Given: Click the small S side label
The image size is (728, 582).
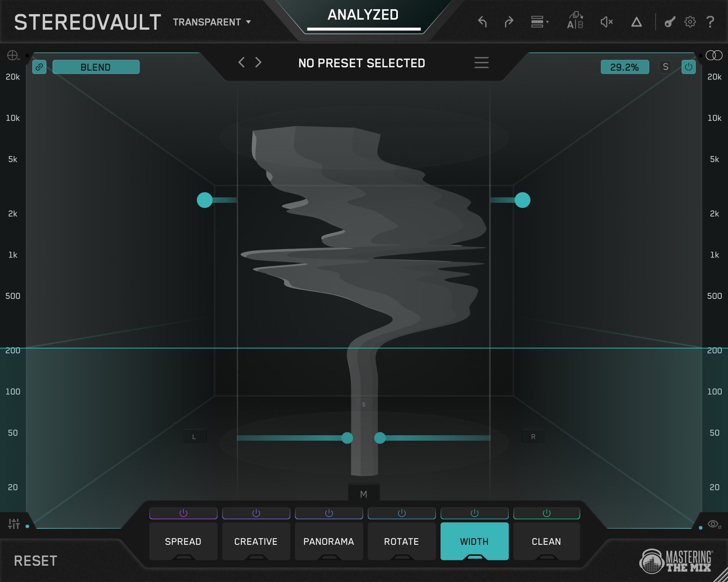Looking at the screenshot, I should (364, 404).
